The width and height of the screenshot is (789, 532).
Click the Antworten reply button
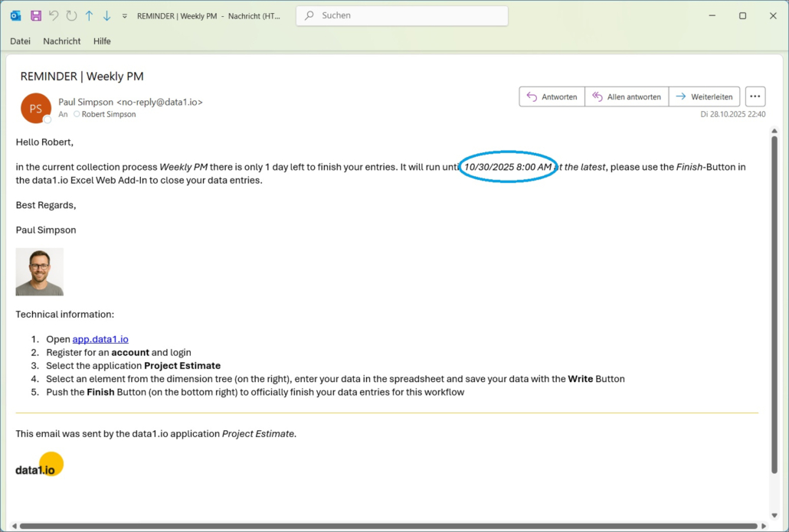(x=552, y=96)
